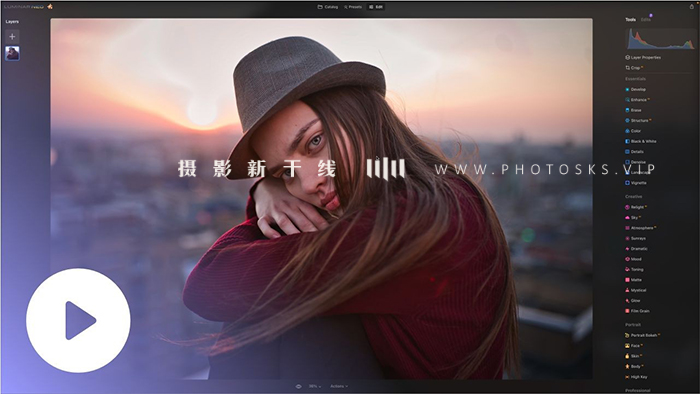This screenshot has width=700, height=394.
Task: Click the share icon at top right
Action: click(692, 7)
